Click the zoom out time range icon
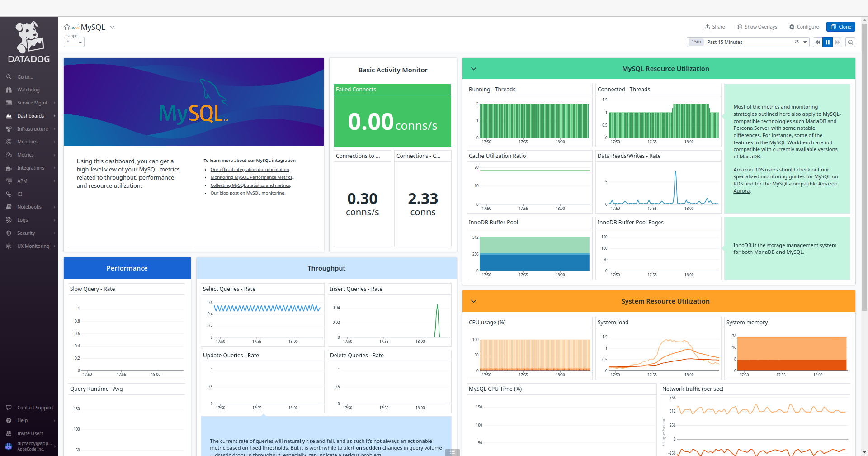 click(x=850, y=42)
